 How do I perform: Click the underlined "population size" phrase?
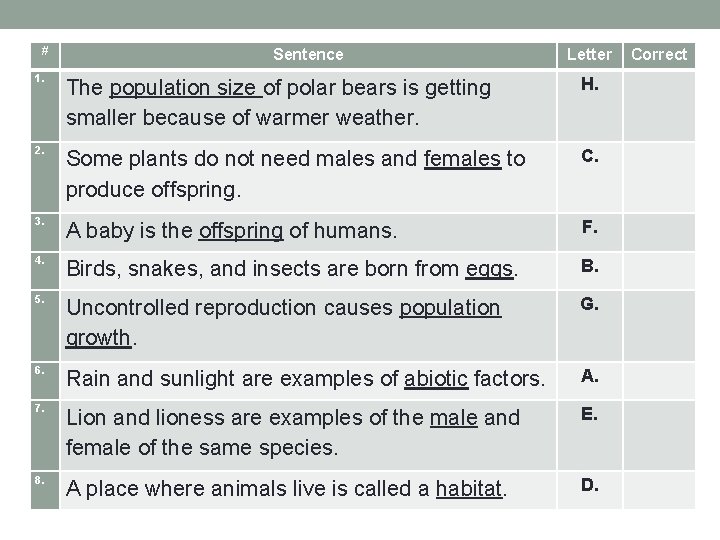(x=185, y=88)
